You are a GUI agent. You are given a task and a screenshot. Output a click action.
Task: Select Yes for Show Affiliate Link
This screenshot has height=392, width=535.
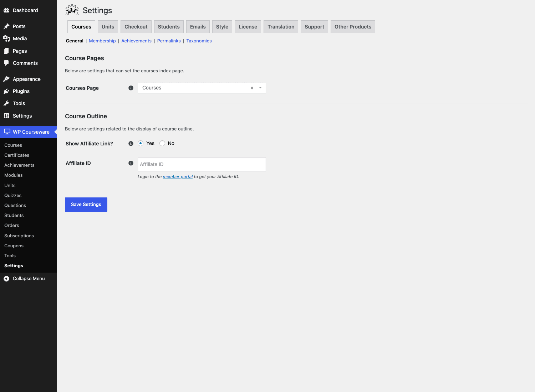(141, 143)
